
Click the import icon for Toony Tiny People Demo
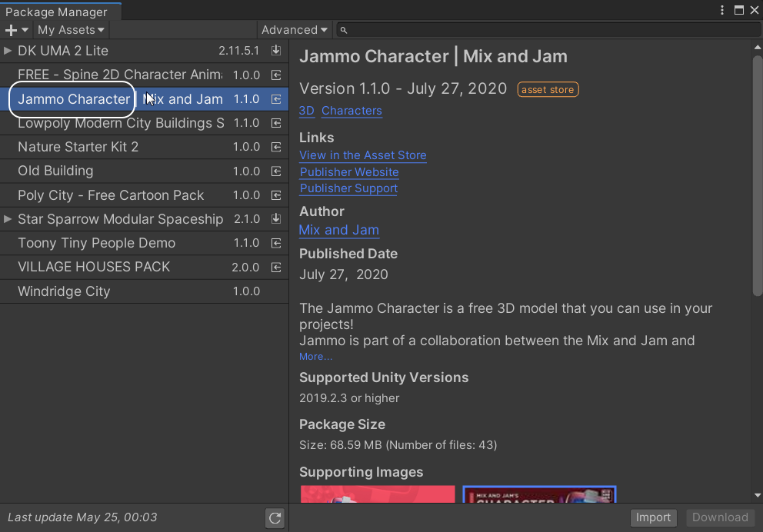[276, 243]
